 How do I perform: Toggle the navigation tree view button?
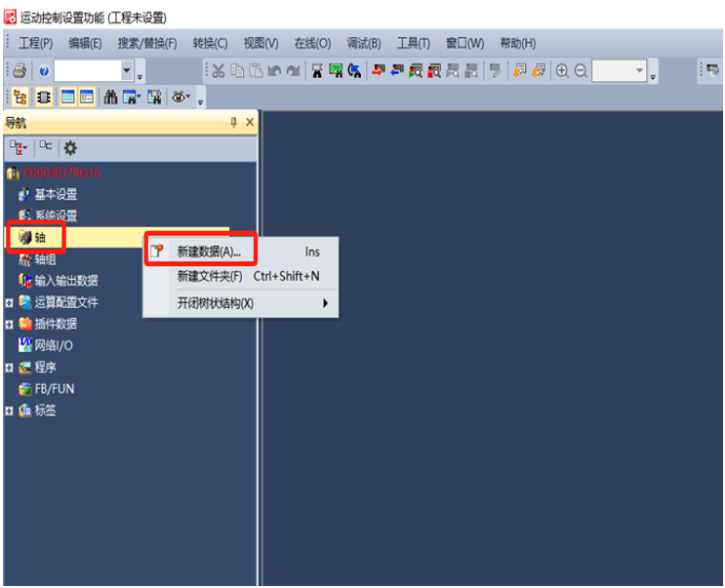click(x=20, y=97)
